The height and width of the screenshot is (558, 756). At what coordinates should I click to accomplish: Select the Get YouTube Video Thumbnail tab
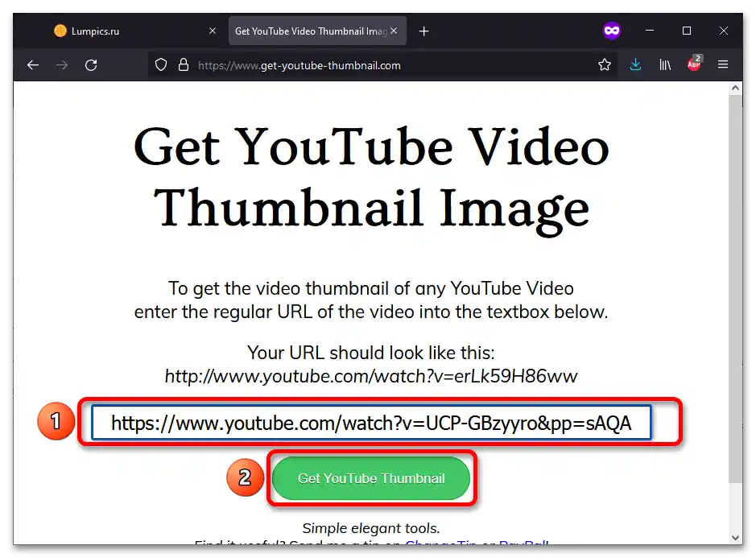click(317, 31)
